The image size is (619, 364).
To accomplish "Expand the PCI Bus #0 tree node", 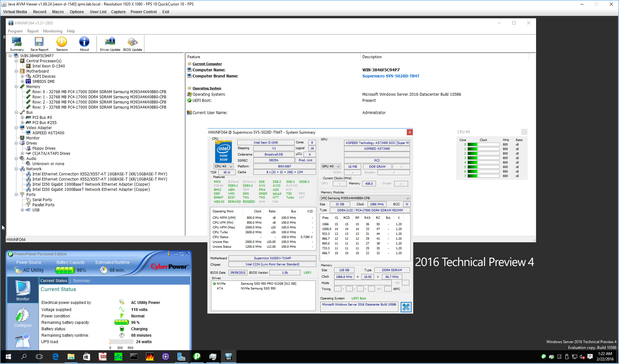I will (x=23, y=117).
